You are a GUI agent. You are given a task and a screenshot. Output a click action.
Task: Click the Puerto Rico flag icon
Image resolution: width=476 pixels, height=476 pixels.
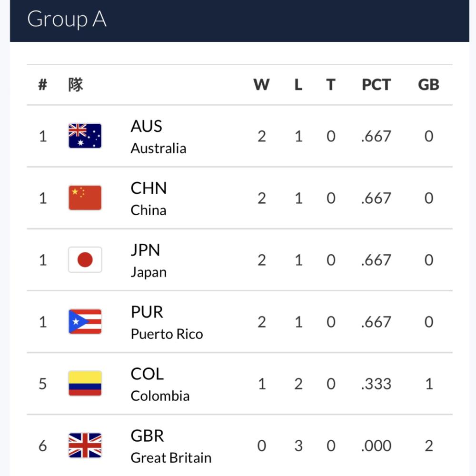(85, 321)
